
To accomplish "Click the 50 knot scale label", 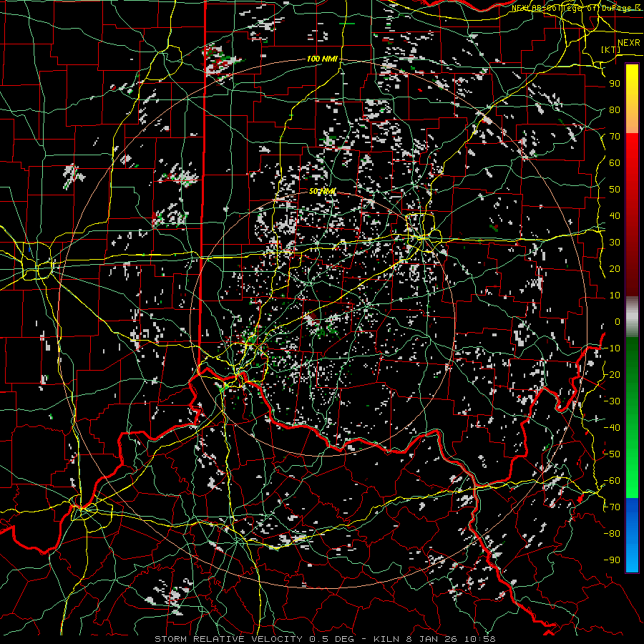I will click(x=615, y=190).
